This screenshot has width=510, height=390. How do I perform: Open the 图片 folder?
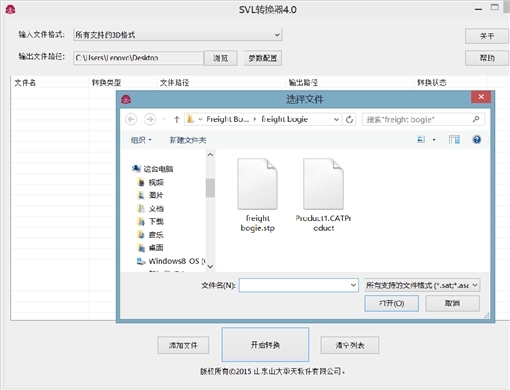151,195
